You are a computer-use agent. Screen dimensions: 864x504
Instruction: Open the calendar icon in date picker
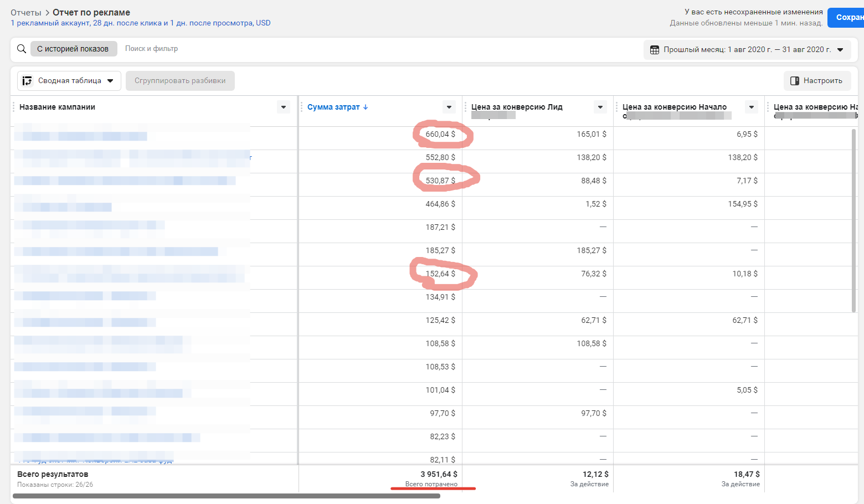coord(654,50)
